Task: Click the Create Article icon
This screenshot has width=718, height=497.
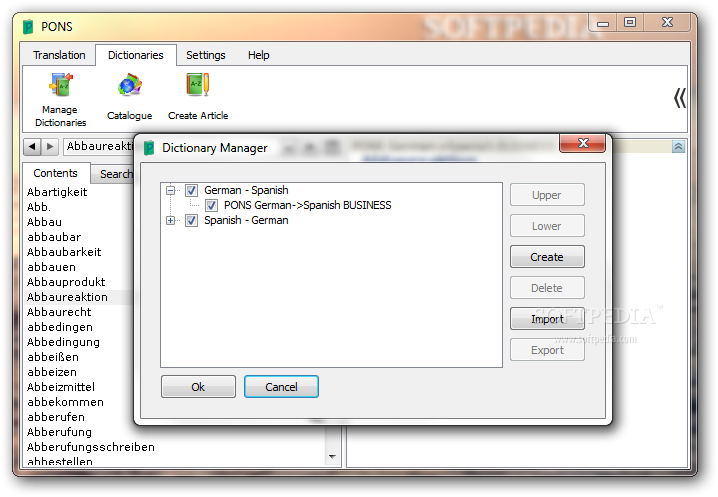Action: [198, 85]
